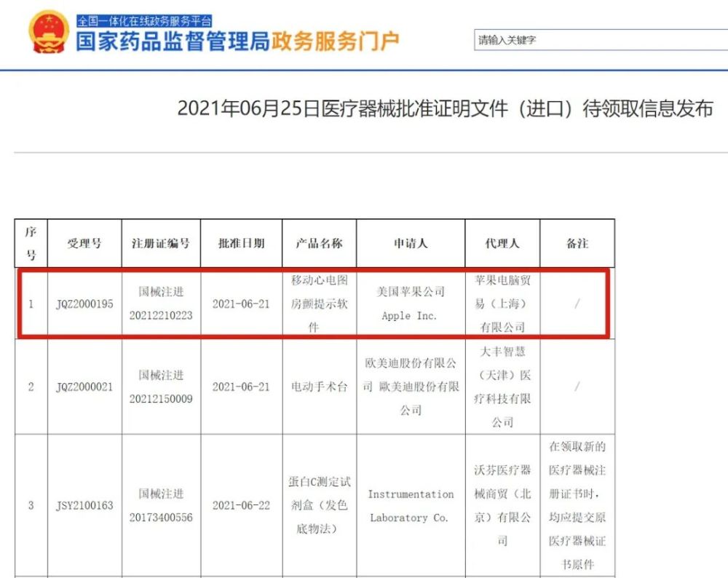This screenshot has width=728, height=578.
Task: Select applicant Instrumentation Laboratory Co.
Action: (411, 506)
